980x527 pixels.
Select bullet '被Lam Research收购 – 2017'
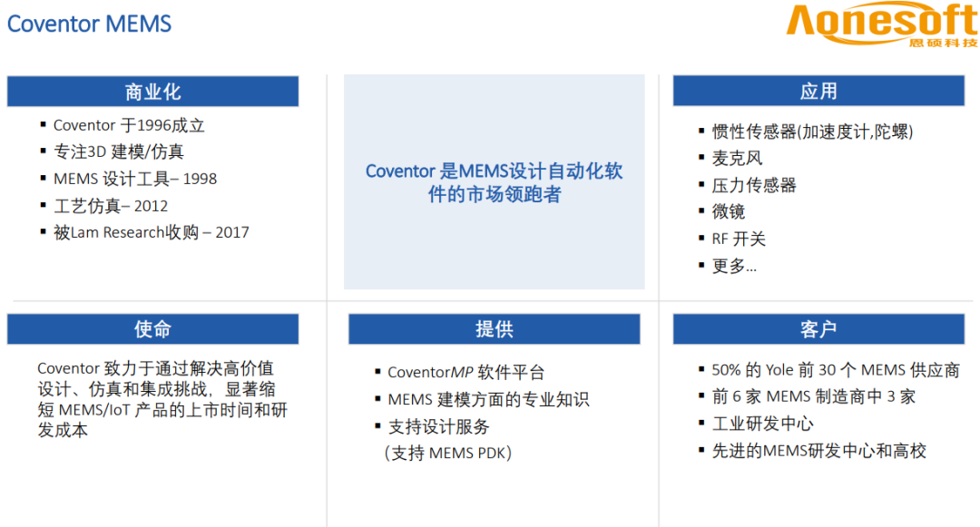point(152,232)
